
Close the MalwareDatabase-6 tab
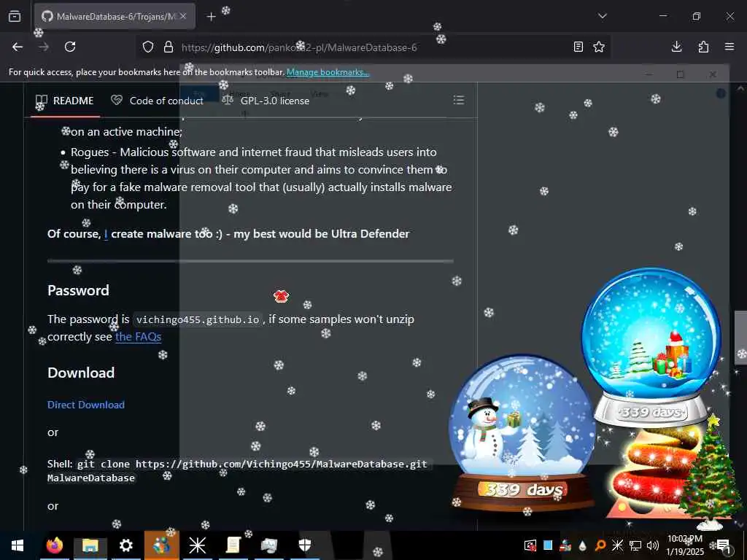183,16
